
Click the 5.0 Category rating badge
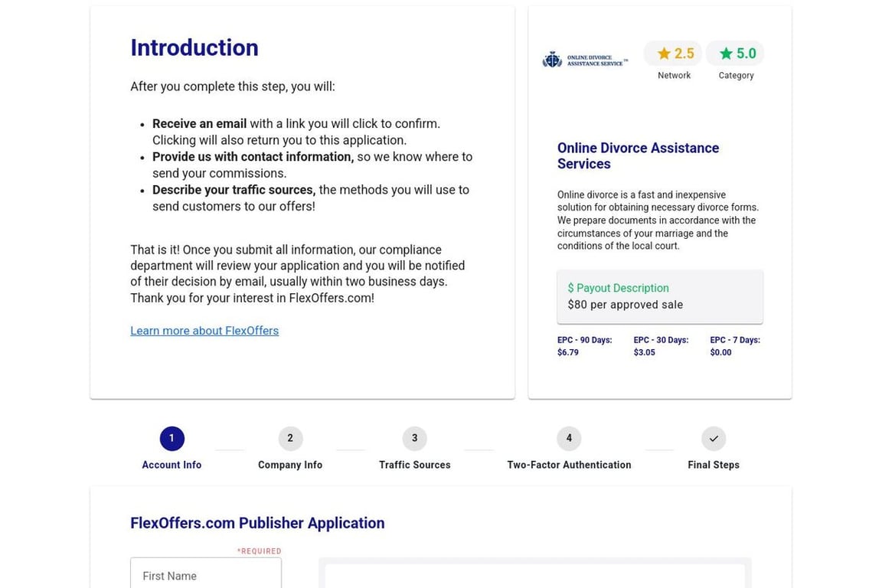coord(736,54)
